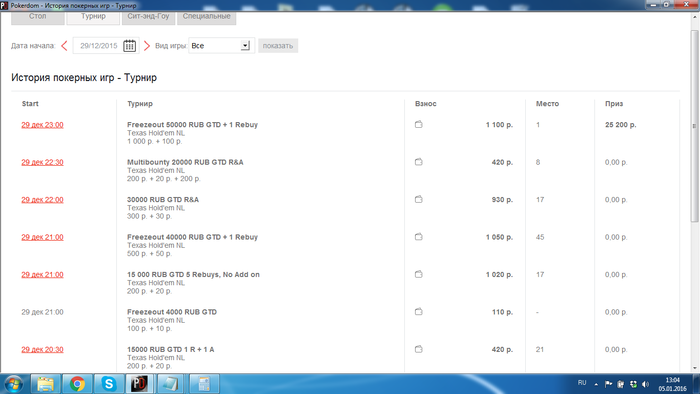The height and width of the screenshot is (394, 700).
Task: Switch to Pokerdom taskbar icon
Action: (x=140, y=384)
